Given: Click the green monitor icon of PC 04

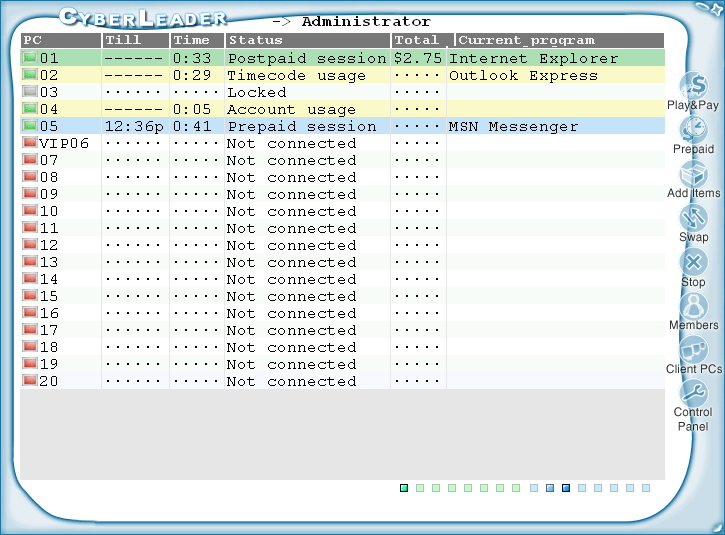Looking at the screenshot, I should pyautogui.click(x=30, y=108).
